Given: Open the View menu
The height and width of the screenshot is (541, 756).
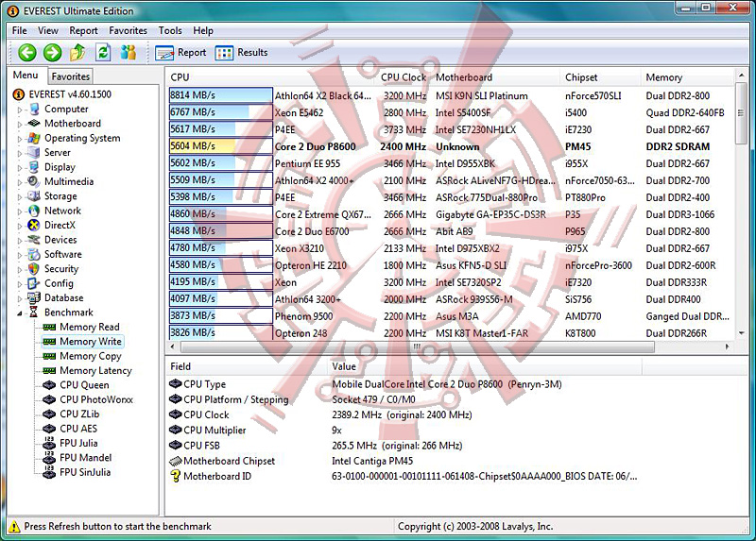Looking at the screenshot, I should (48, 30).
